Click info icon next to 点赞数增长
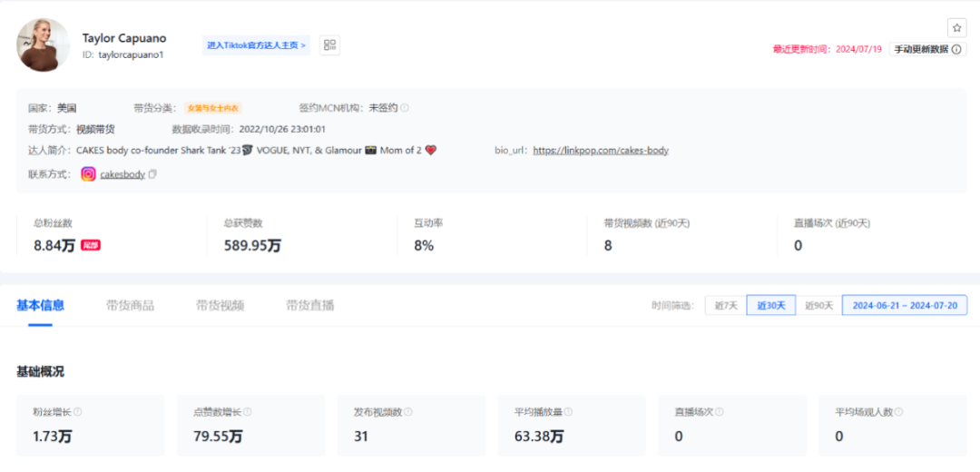This screenshot has height=472, width=980. tap(248, 412)
